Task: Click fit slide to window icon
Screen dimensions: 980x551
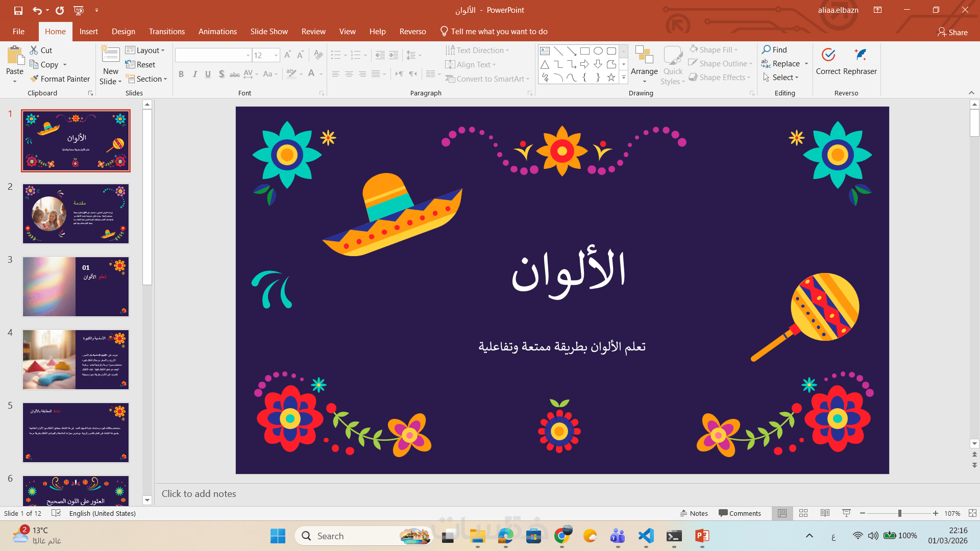Action: (x=972, y=513)
